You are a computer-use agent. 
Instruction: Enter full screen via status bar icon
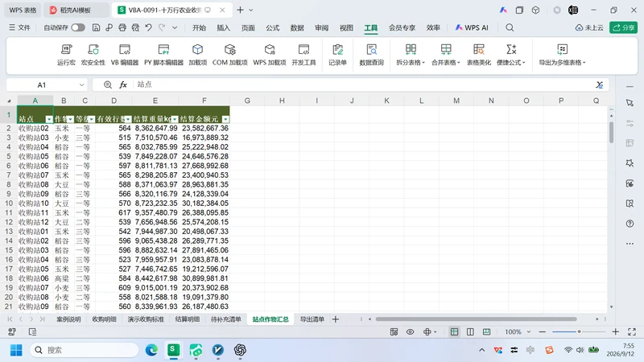click(632, 331)
